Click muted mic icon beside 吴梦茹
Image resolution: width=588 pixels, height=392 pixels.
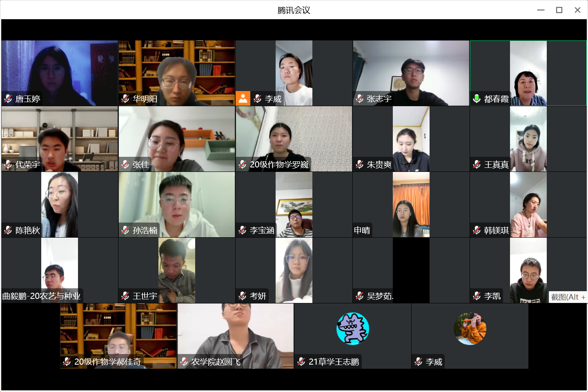tap(360, 296)
